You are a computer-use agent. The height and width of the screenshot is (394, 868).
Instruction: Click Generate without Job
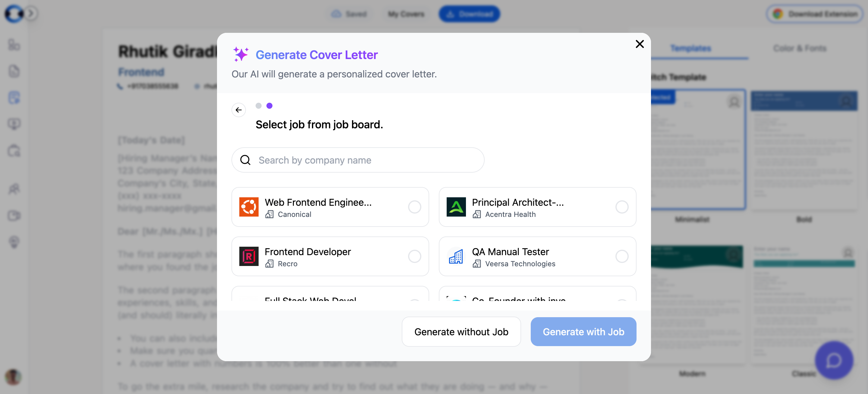coord(461,332)
